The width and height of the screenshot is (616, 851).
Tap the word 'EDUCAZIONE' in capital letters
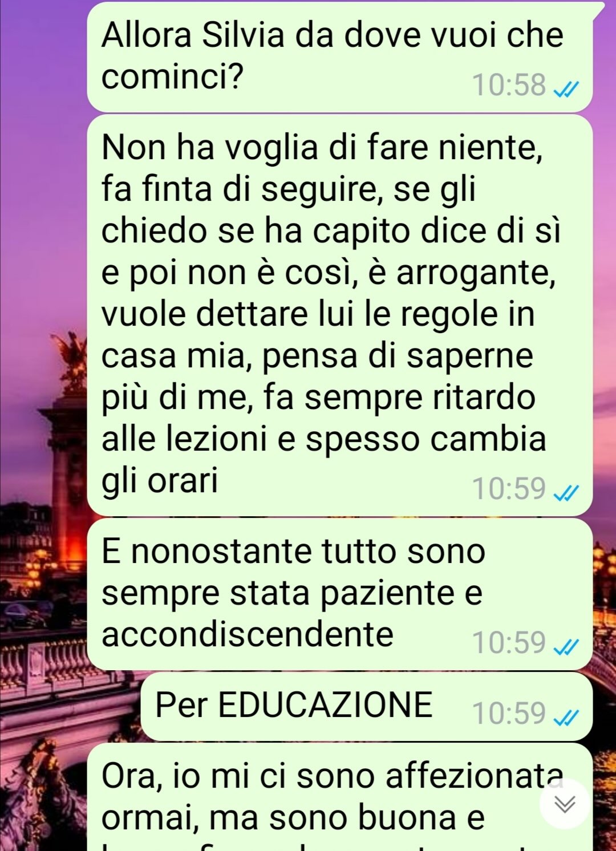[325, 704]
